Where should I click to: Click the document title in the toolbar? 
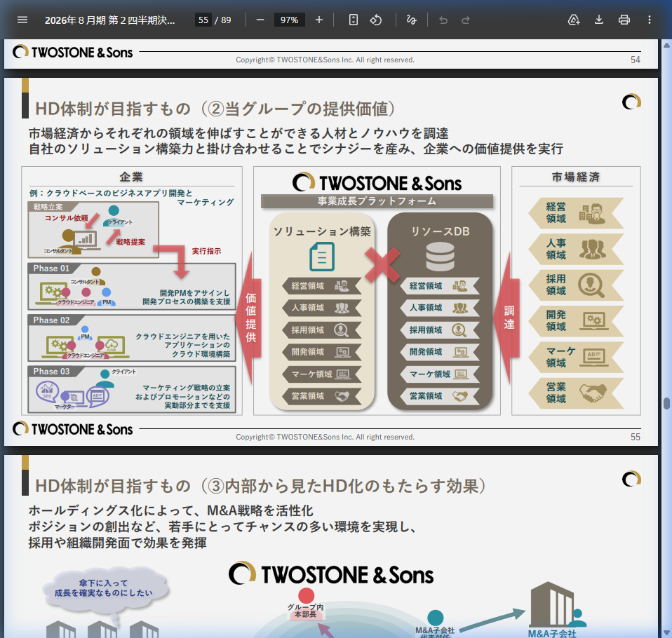coord(110,20)
